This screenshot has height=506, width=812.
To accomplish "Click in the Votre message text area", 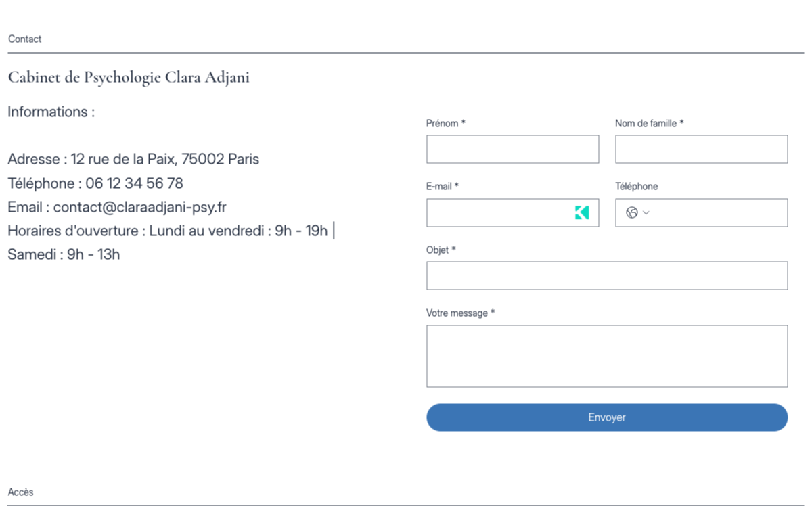I will tap(607, 356).
